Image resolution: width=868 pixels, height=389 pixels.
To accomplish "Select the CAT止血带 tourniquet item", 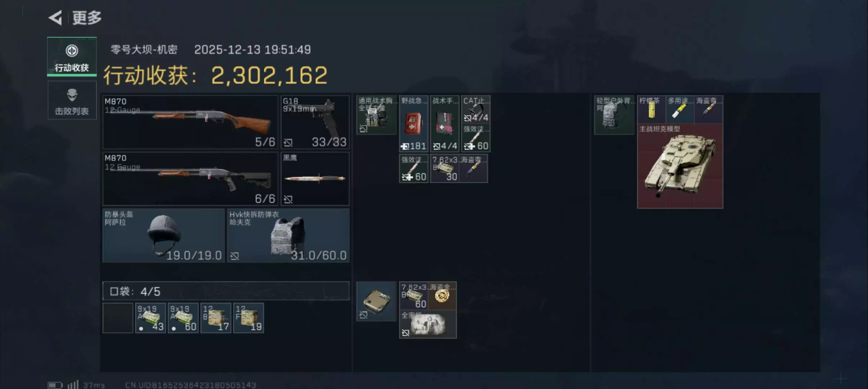I will (476, 109).
